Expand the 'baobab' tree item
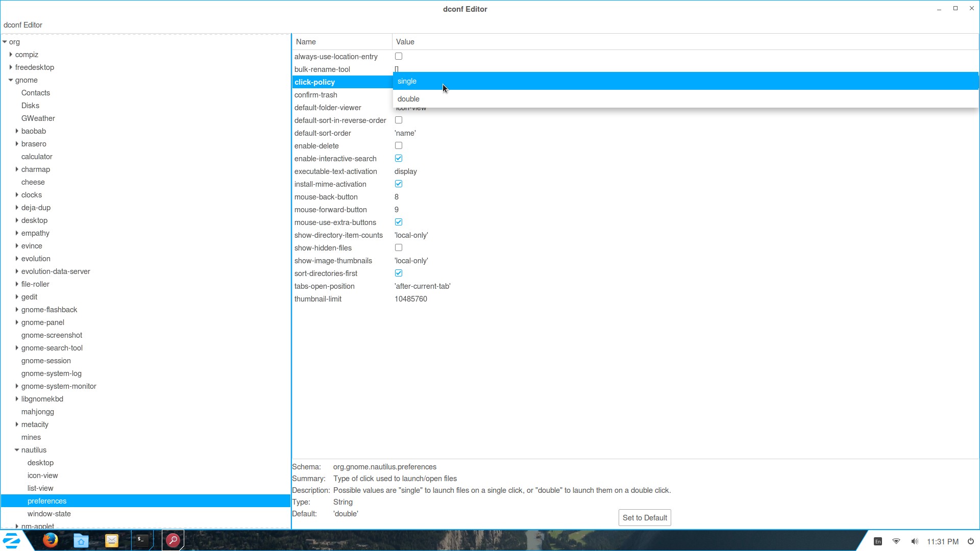This screenshot has height=551, width=980. click(17, 131)
